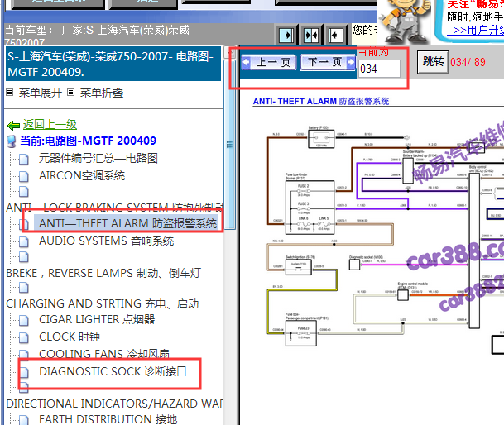Click document icon next to CLOCK 时钟
The image size is (504, 425).
[23, 337]
